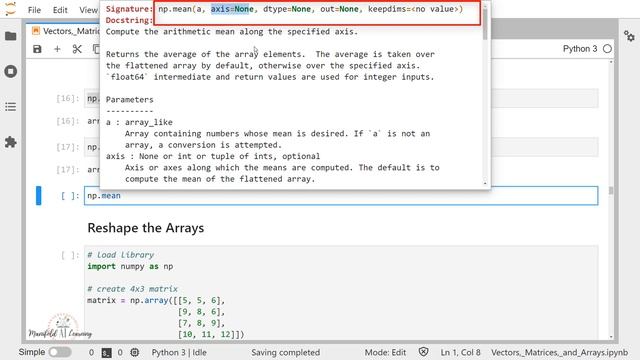640x360 pixels.
Task: Click the np.mean Signature text in tooltip
Action: (311, 9)
